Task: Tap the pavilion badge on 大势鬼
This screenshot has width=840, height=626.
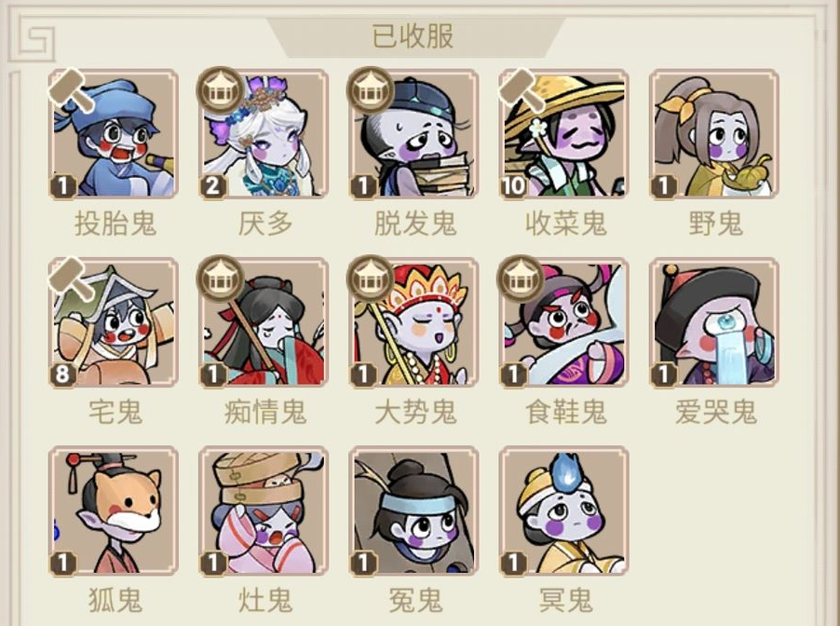Action: pyautogui.click(x=369, y=279)
